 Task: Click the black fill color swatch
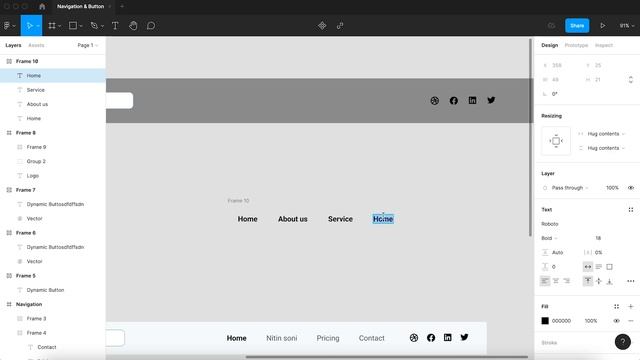pos(545,321)
